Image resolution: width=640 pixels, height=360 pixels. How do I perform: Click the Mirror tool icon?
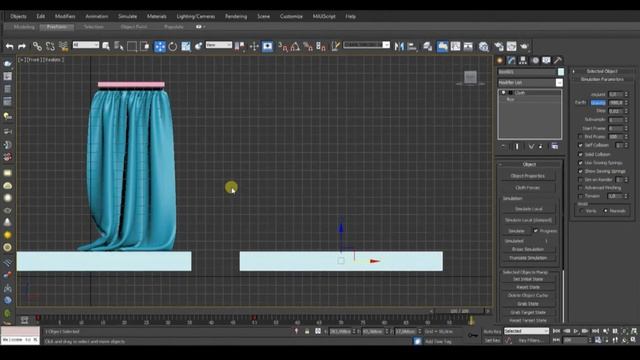(399, 47)
